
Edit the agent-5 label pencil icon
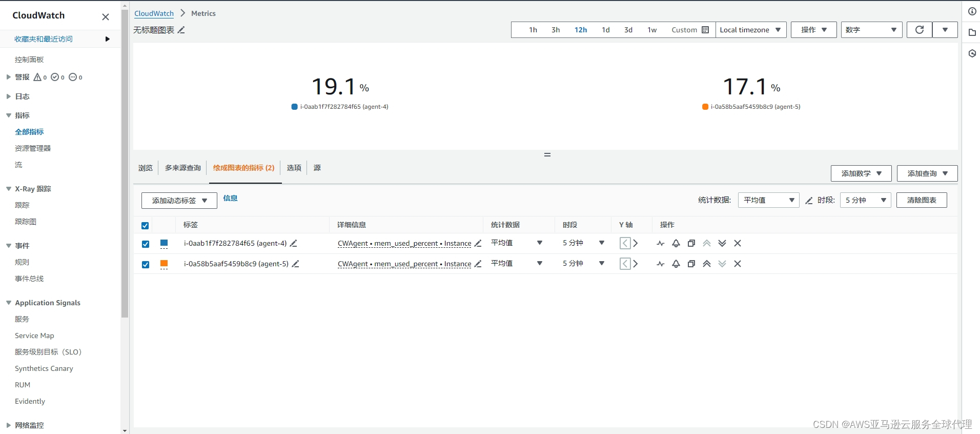pos(296,264)
